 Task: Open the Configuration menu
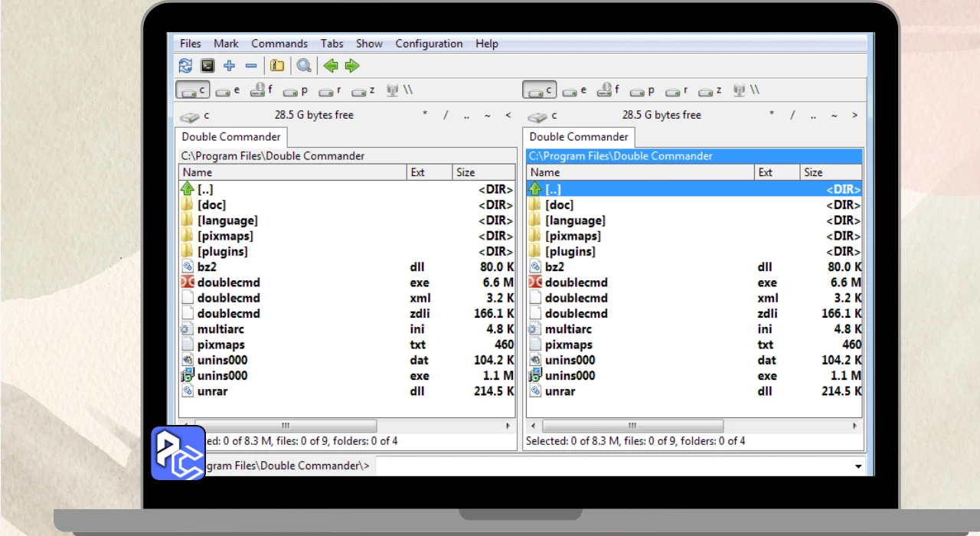[x=429, y=44]
